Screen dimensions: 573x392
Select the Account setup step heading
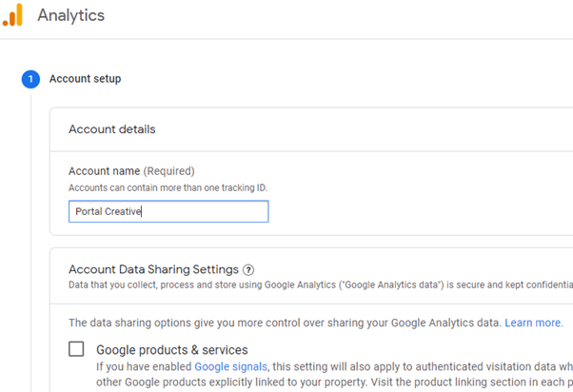point(85,79)
